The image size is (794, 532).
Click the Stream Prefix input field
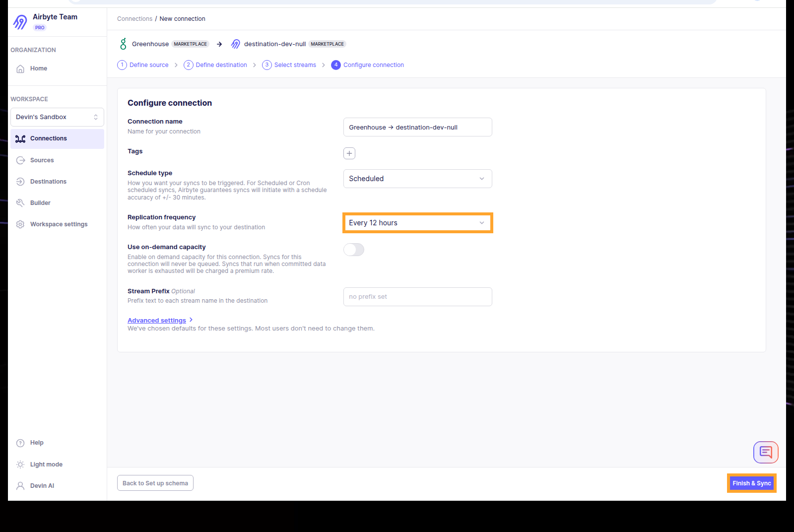point(418,297)
